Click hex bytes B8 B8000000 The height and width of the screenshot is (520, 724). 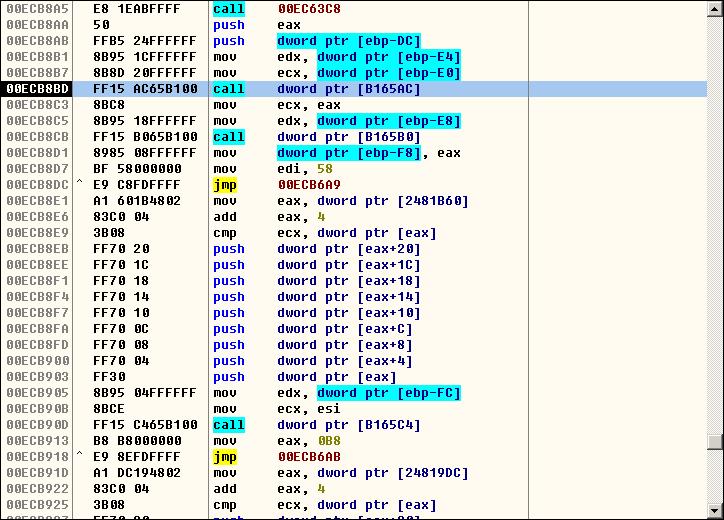tap(137, 441)
